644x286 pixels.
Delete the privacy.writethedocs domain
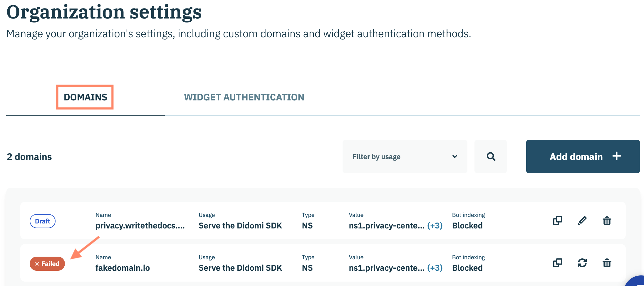[x=607, y=221]
